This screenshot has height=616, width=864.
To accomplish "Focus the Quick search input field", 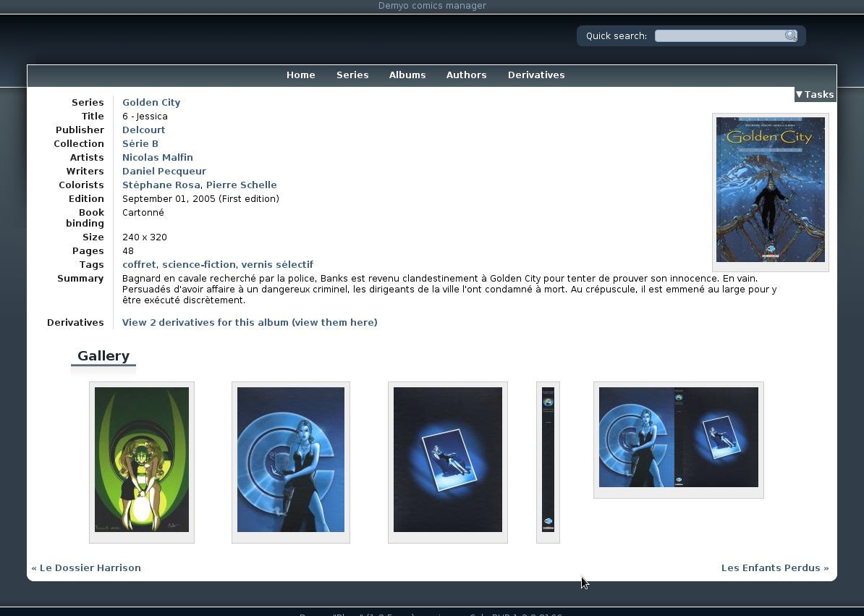I will (x=719, y=35).
